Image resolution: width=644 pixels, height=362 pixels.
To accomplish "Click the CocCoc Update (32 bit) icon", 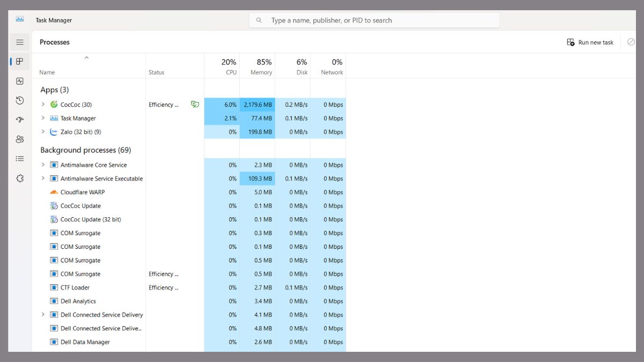I will pos(54,219).
